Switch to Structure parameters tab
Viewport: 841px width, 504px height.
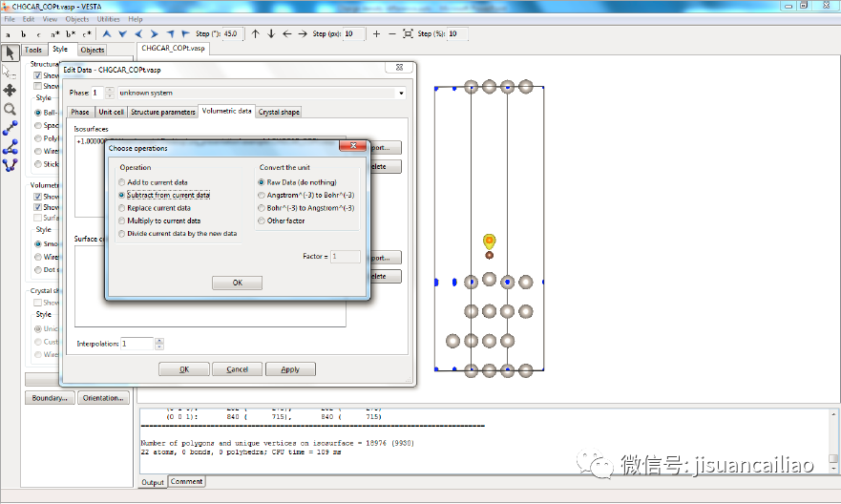[163, 112]
